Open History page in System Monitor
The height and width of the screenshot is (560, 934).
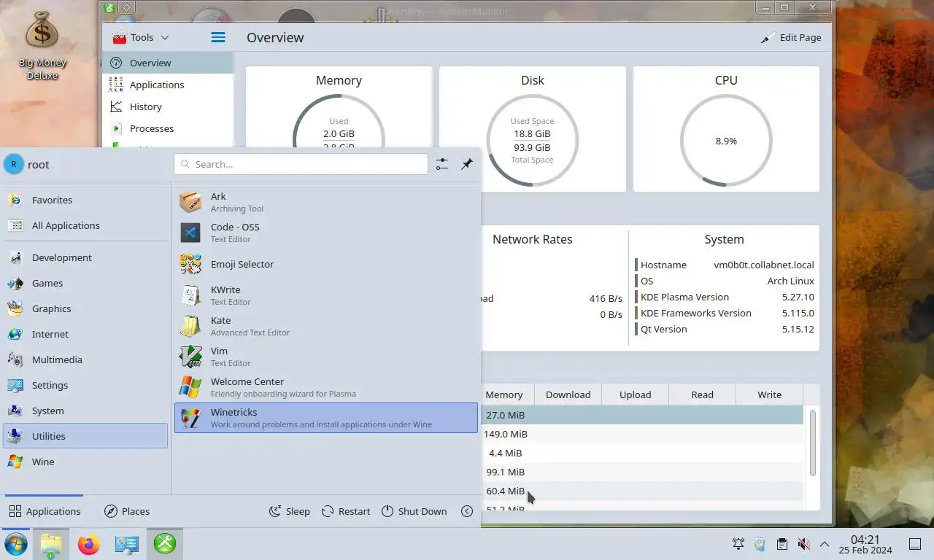[168, 106]
